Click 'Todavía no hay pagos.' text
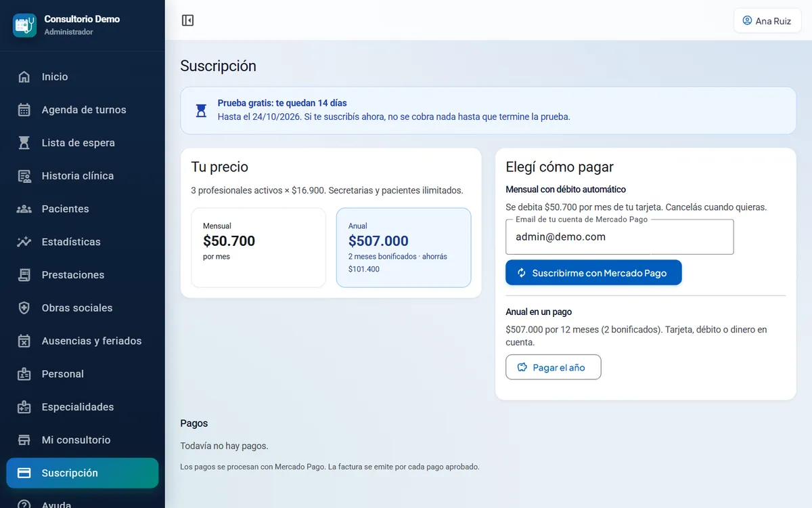812x508 pixels. click(x=224, y=446)
